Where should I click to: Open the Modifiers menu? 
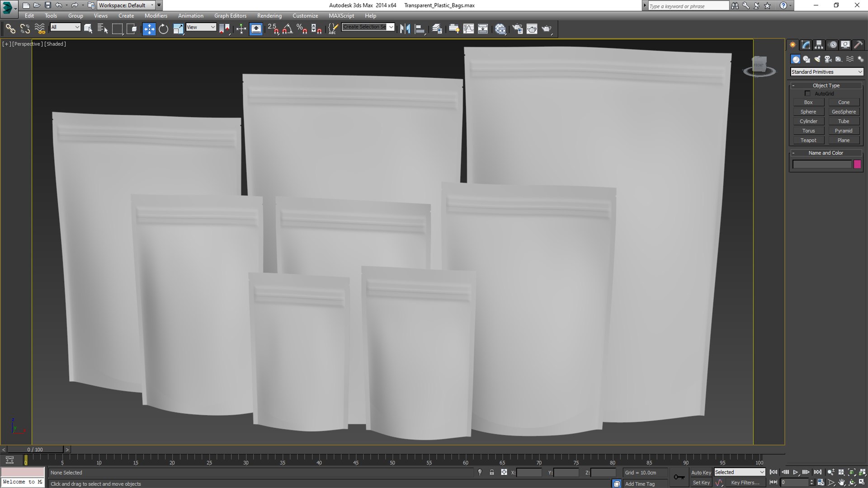pos(156,16)
